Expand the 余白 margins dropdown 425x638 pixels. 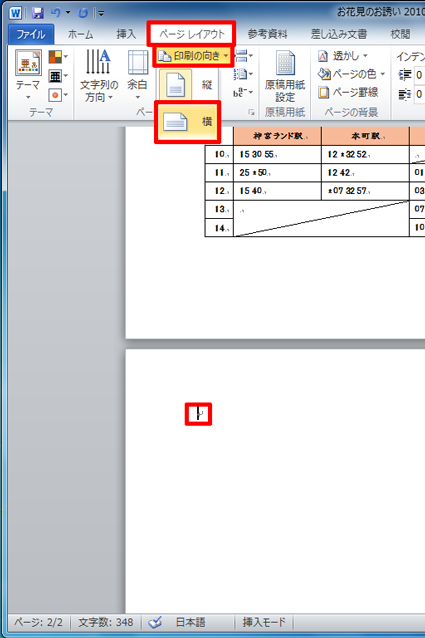point(137,75)
